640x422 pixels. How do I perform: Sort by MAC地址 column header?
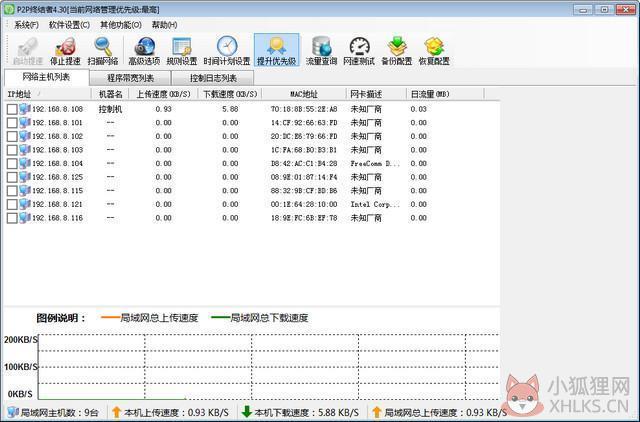click(304, 94)
